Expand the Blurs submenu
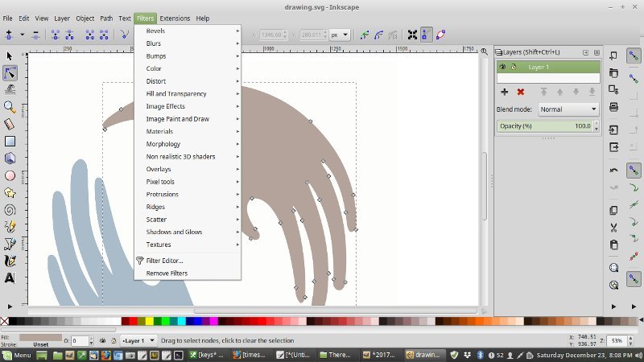The image size is (644, 362). (x=188, y=43)
